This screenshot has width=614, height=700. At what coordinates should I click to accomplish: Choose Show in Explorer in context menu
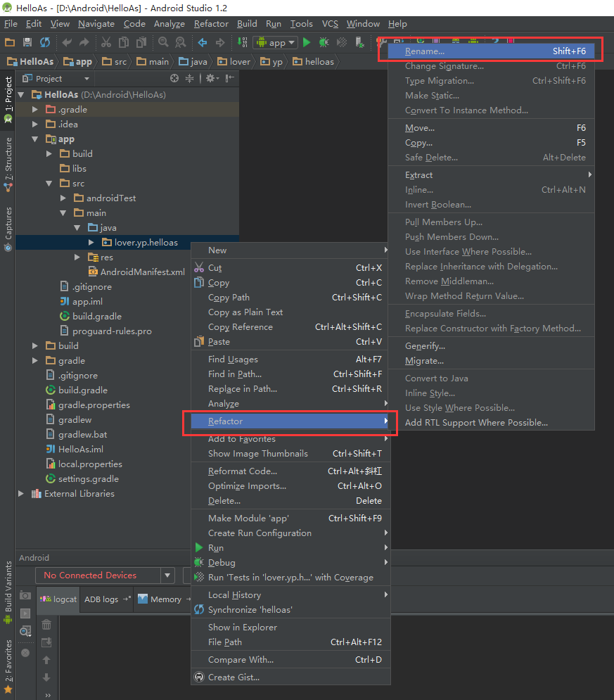[290, 628]
